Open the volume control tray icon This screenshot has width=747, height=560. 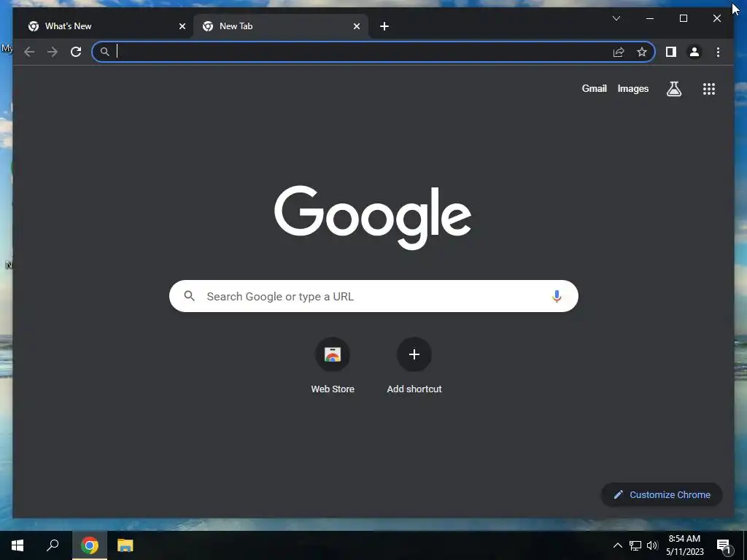click(x=652, y=545)
